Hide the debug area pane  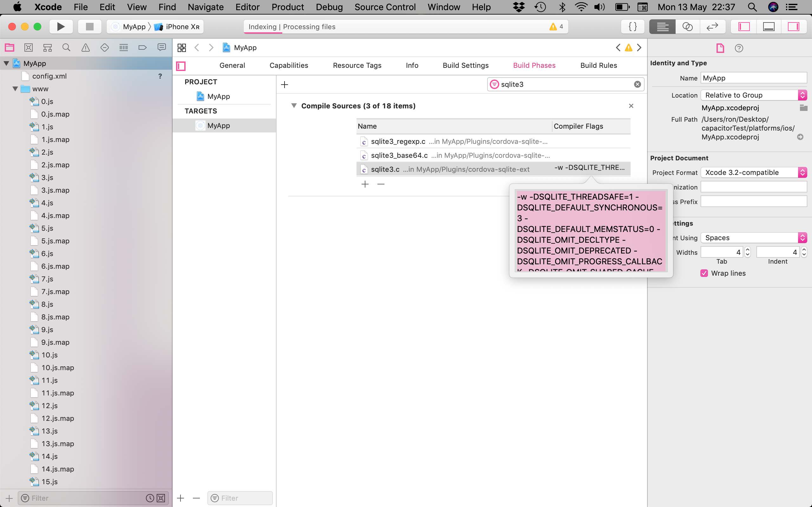point(768,27)
